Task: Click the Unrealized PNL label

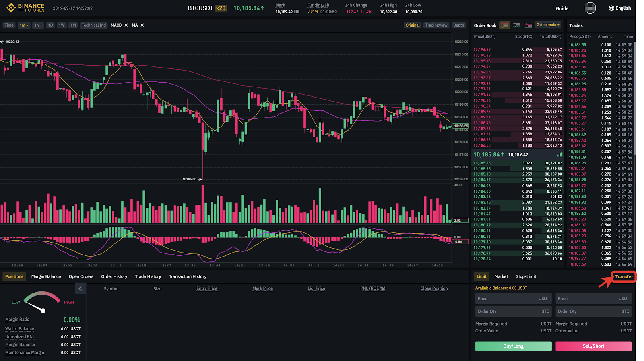Action: [20, 337]
